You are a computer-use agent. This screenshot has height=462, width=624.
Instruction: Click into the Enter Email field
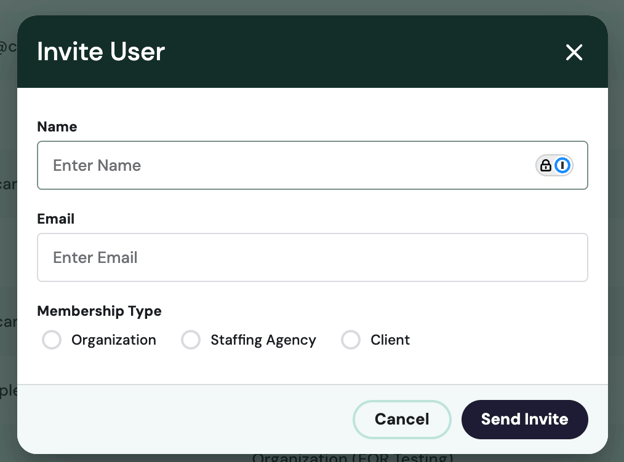pyautogui.click(x=312, y=257)
